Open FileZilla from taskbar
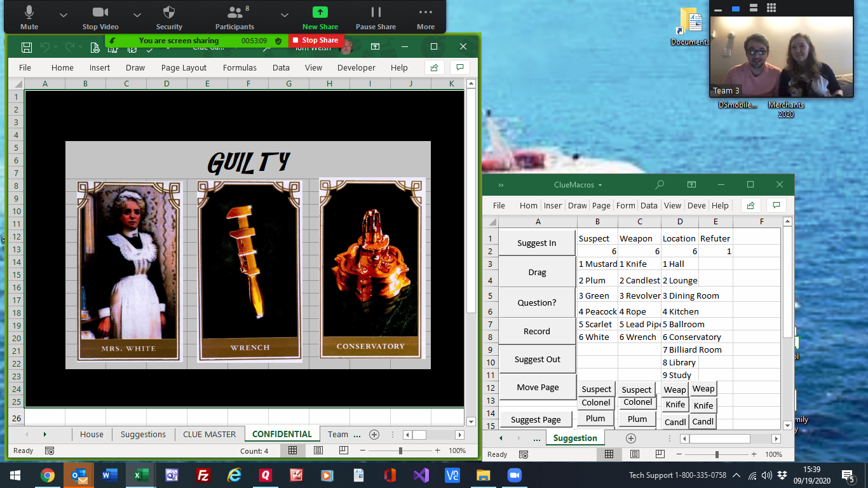Screen dimensions: 868x488 [x=203, y=475]
